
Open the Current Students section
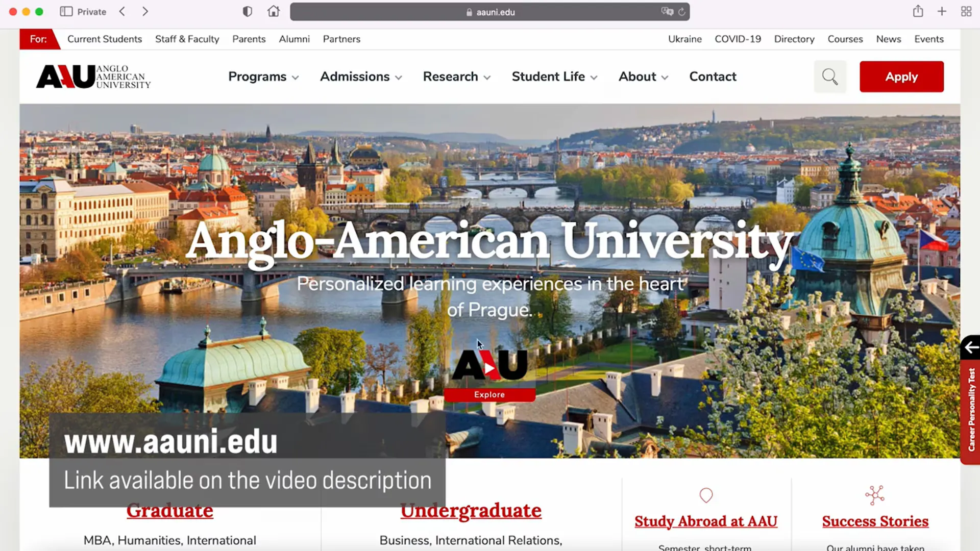[x=105, y=39]
